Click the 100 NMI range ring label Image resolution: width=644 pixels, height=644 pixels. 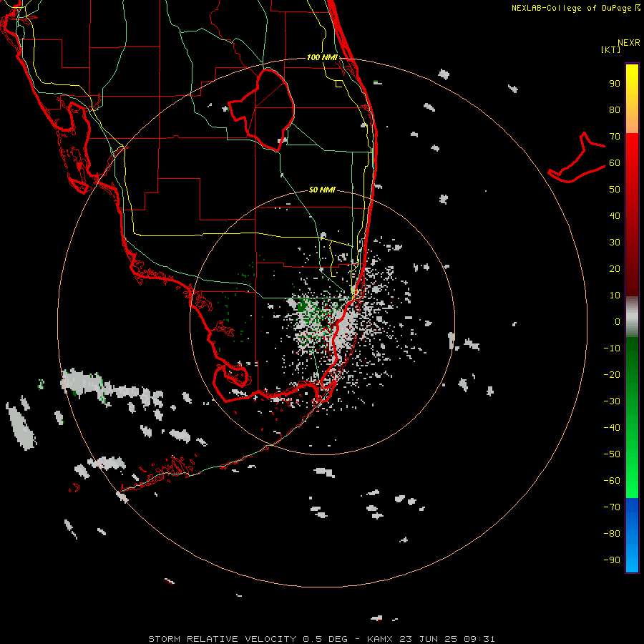322,57
